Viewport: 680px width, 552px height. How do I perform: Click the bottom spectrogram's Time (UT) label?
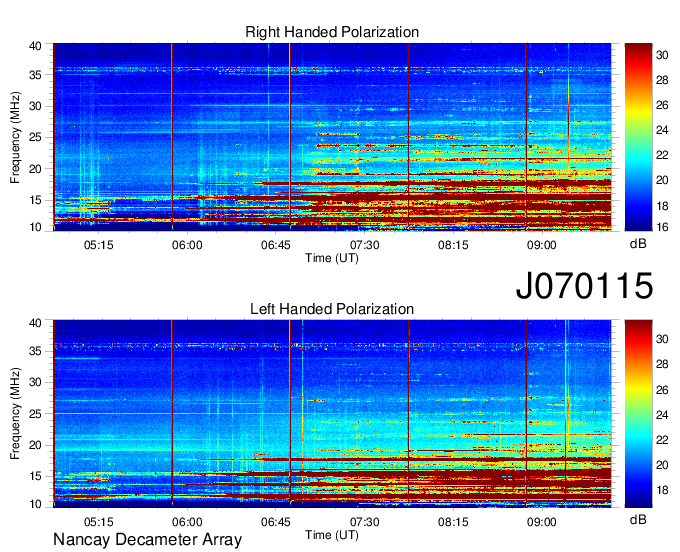(332, 535)
